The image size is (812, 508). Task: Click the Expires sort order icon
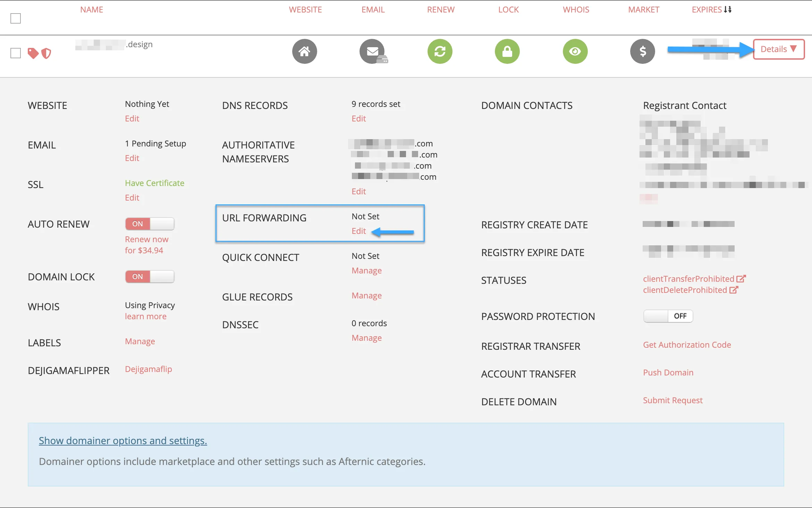(728, 9)
